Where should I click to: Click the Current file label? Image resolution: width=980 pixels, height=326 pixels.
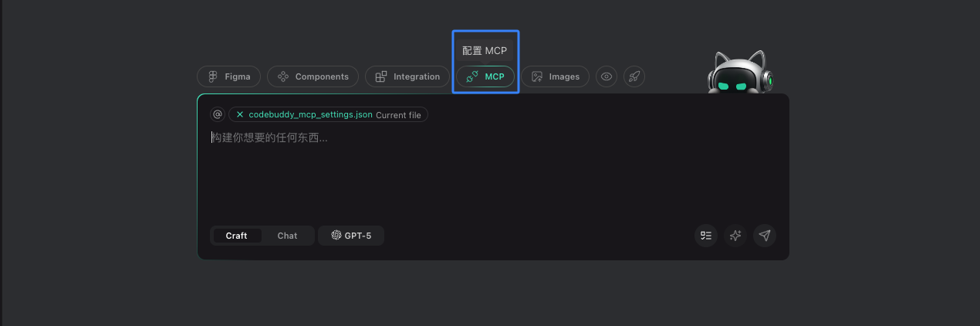(398, 114)
